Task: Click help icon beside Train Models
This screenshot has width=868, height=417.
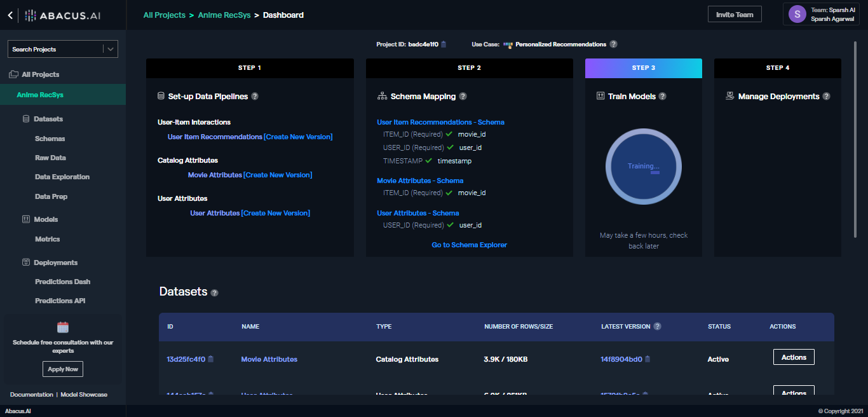Action: 662,97
